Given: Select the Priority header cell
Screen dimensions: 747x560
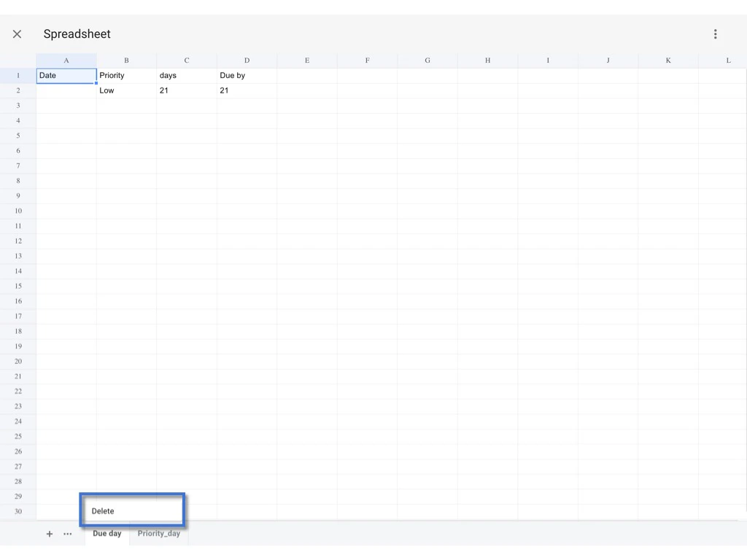Looking at the screenshot, I should pos(125,75).
